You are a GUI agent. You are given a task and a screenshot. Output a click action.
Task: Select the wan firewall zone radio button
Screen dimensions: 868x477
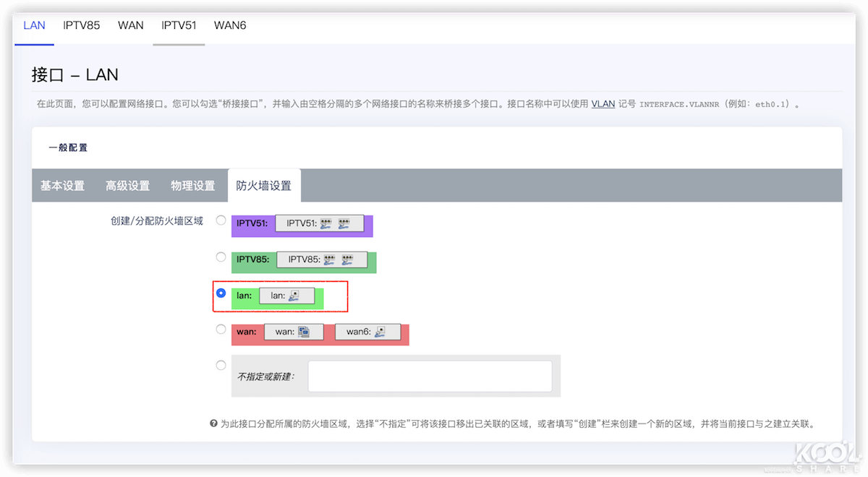pos(221,329)
